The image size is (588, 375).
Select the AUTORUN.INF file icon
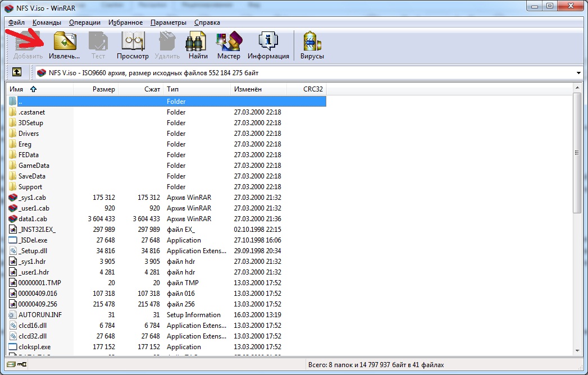[x=13, y=314]
